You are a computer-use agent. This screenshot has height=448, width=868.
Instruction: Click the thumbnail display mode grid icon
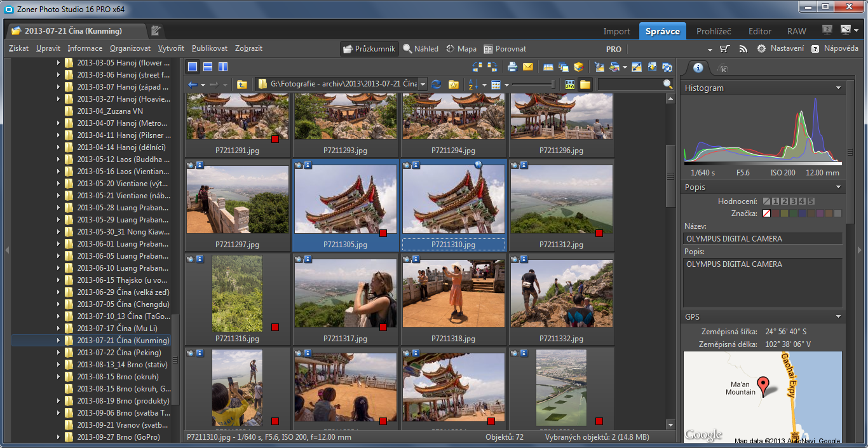click(496, 85)
